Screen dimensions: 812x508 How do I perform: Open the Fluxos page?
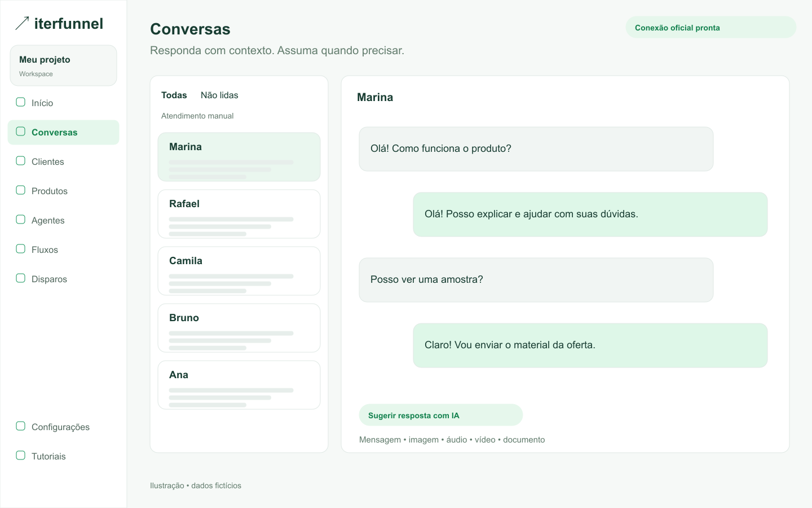click(x=63, y=249)
